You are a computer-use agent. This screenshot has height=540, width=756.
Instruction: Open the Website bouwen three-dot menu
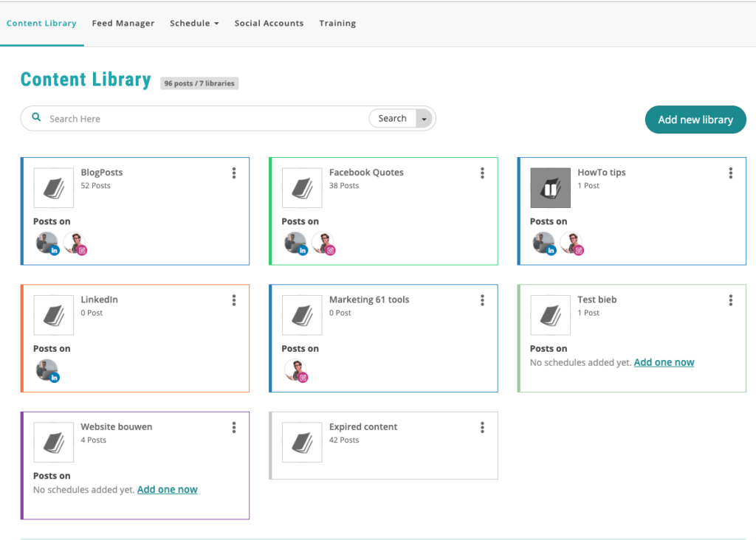pyautogui.click(x=234, y=428)
